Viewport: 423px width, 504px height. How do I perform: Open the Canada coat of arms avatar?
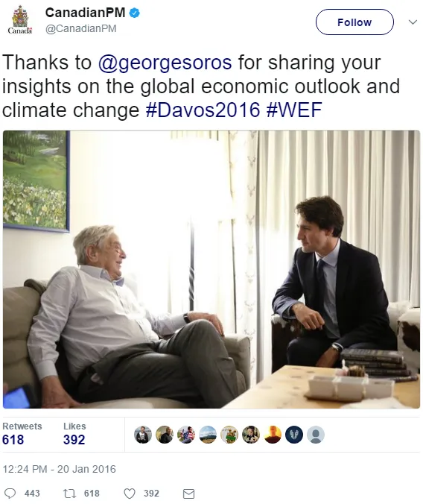tap(20, 20)
